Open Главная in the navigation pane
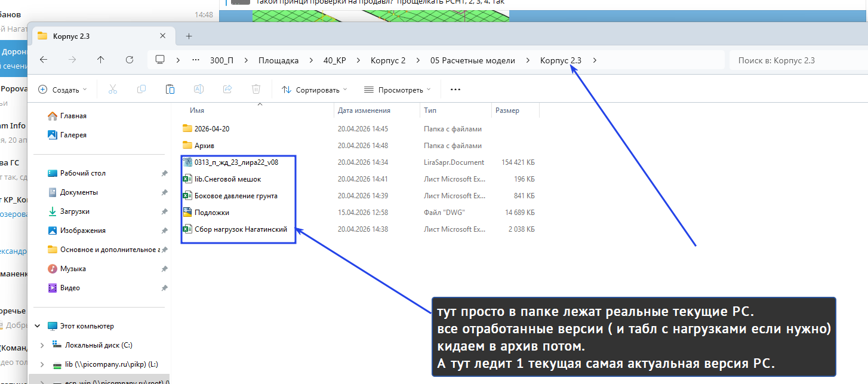Image resolution: width=868 pixels, height=384 pixels. pyautogui.click(x=73, y=116)
